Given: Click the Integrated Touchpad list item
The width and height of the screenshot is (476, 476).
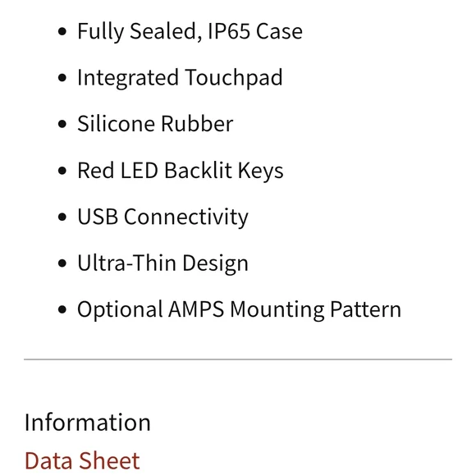Looking at the screenshot, I should tap(180, 77).
